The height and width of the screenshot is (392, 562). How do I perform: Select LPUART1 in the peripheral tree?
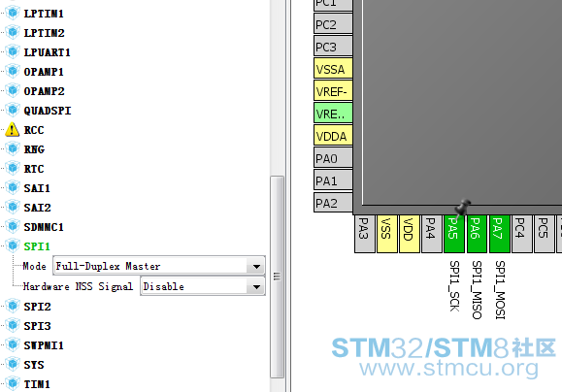[47, 52]
